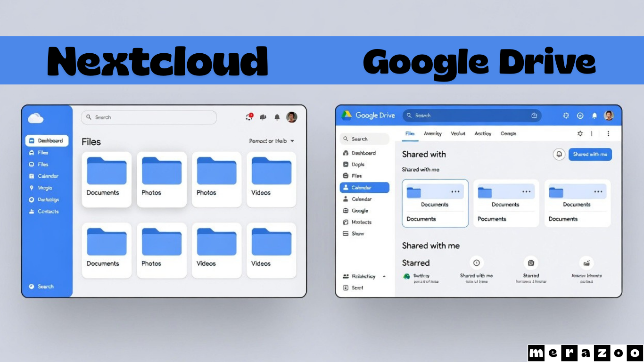The image size is (644, 362).
Task: Click the notification bell in Nextcloud top bar
Action: 277,117
